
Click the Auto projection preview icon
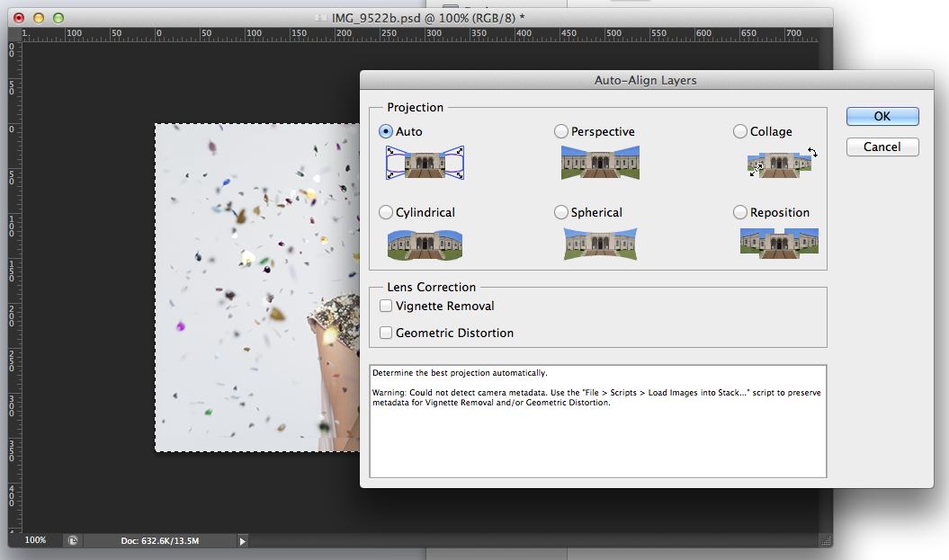point(425,163)
